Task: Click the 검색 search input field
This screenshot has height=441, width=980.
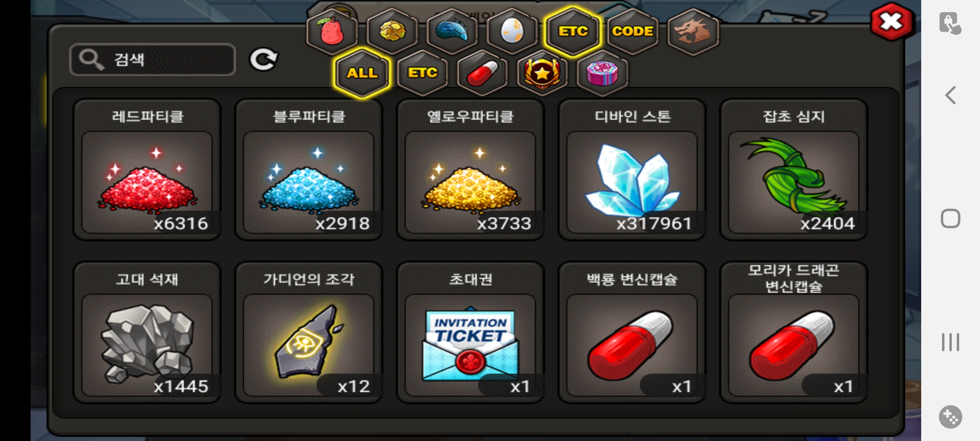Action: pyautogui.click(x=153, y=60)
